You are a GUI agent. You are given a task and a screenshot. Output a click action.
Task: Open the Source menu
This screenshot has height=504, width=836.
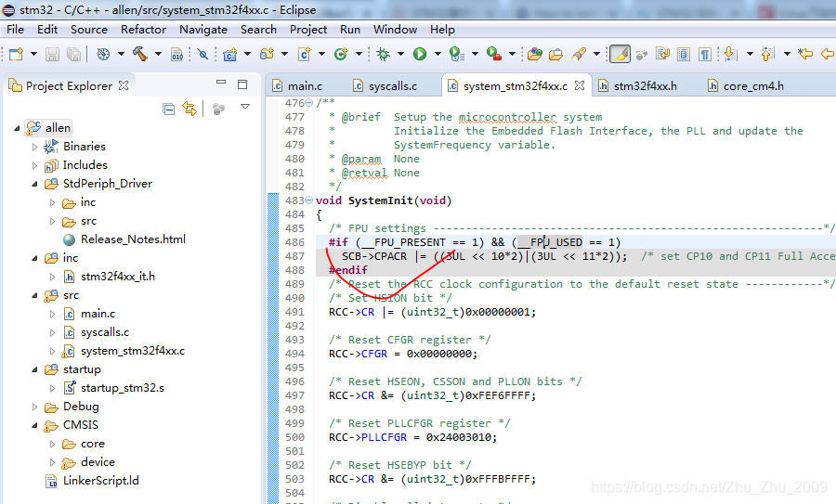(x=89, y=30)
